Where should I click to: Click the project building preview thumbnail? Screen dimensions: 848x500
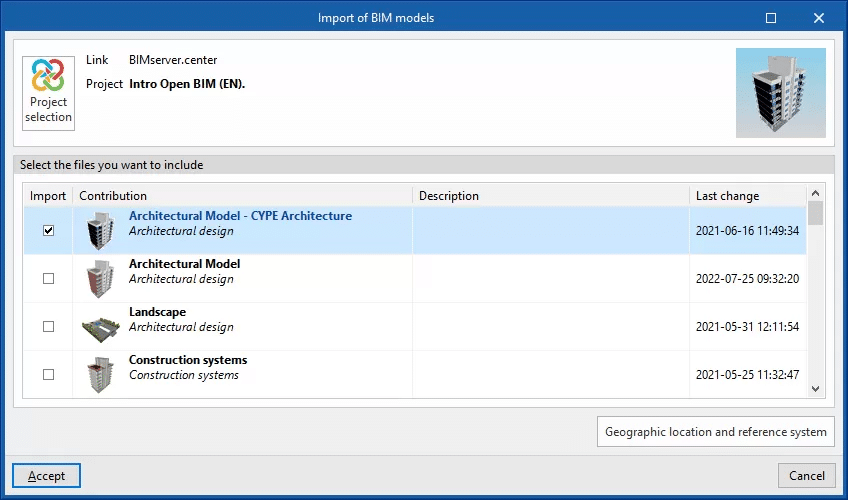tap(781, 93)
